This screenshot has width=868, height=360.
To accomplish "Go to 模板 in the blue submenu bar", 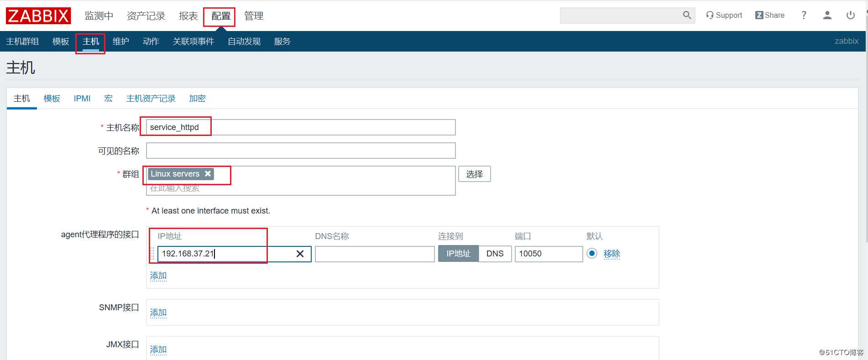I will click(x=61, y=42).
